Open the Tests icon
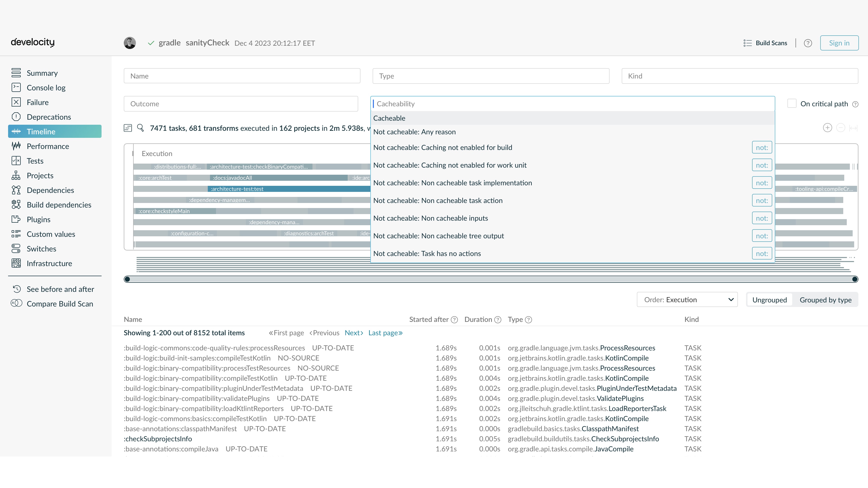This screenshot has width=868, height=488. tap(16, 161)
